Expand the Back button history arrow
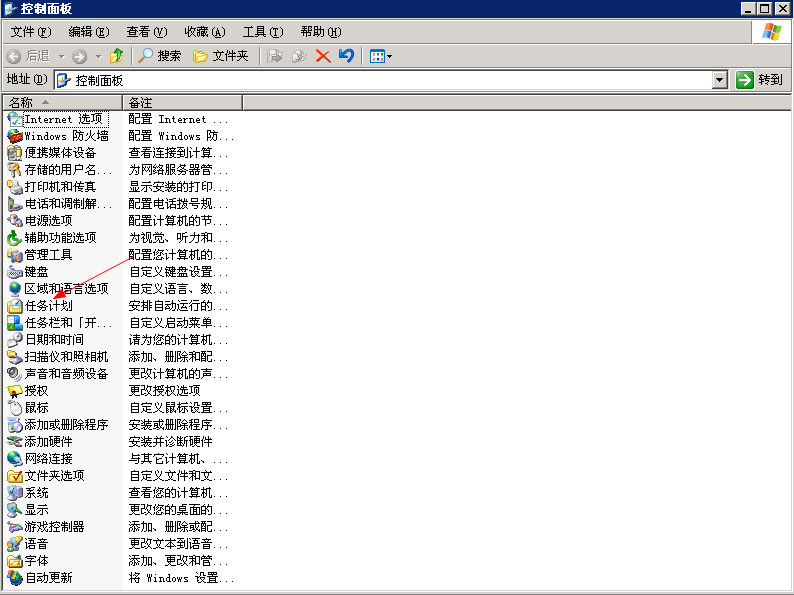 point(61,56)
